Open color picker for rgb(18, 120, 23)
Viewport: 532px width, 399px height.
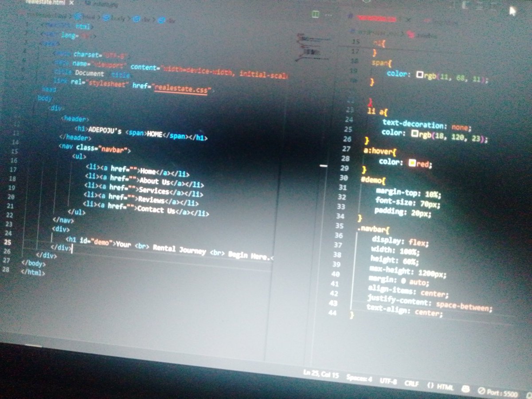coord(415,133)
